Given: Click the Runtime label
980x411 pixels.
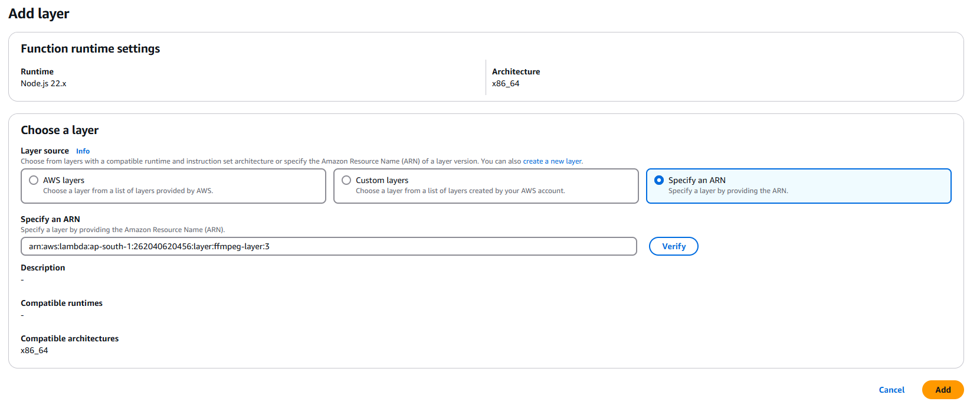Looking at the screenshot, I should coord(37,71).
